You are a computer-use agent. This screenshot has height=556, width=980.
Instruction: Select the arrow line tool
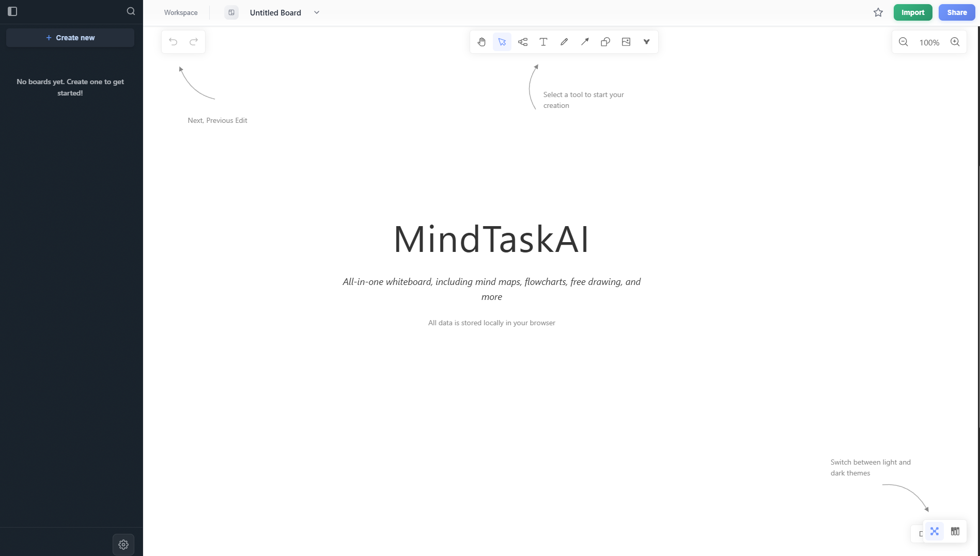click(x=585, y=42)
